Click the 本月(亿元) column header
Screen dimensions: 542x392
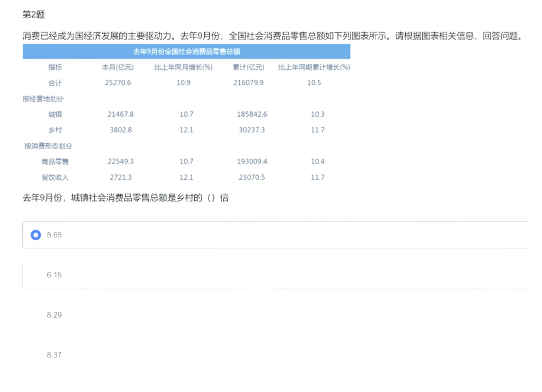pos(118,67)
